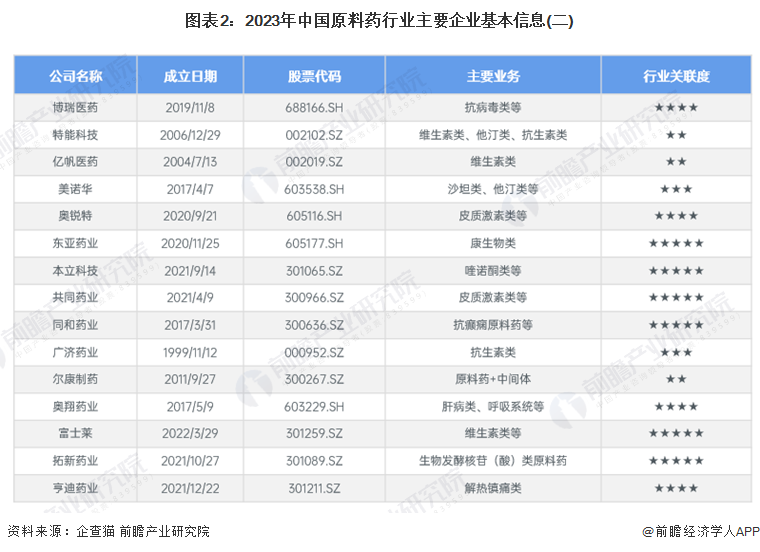
Task: Click business cell 抗癫痫原料药等
Action: [x=493, y=325]
